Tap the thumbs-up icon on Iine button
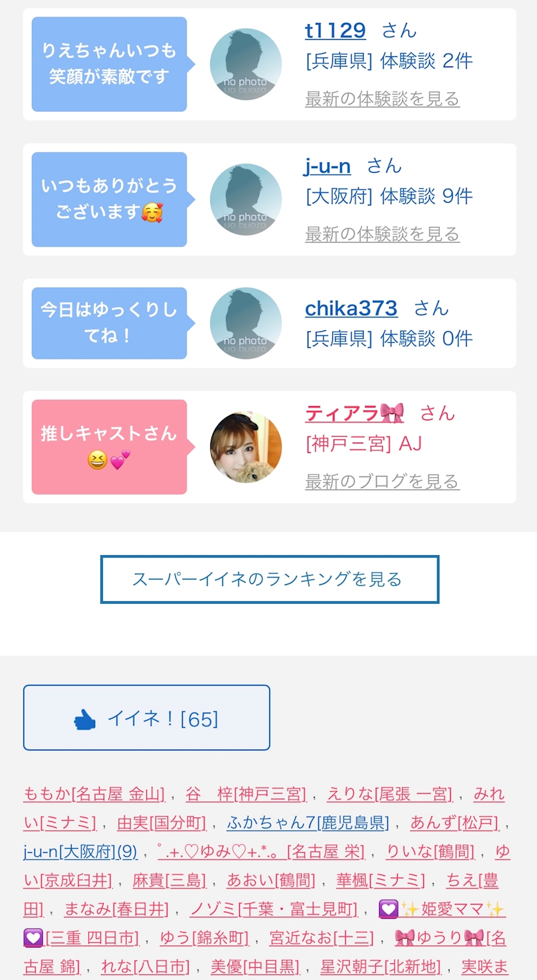This screenshot has width=537, height=980. pos(85,720)
